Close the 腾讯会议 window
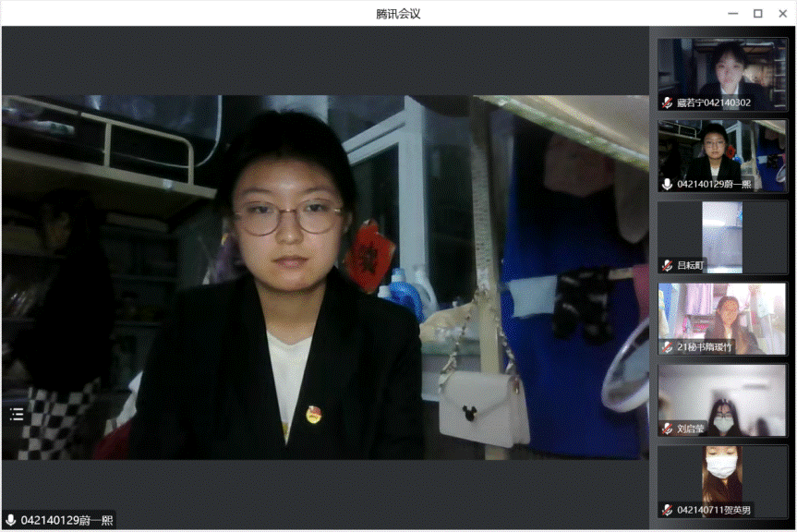The image size is (797, 532). click(x=783, y=14)
